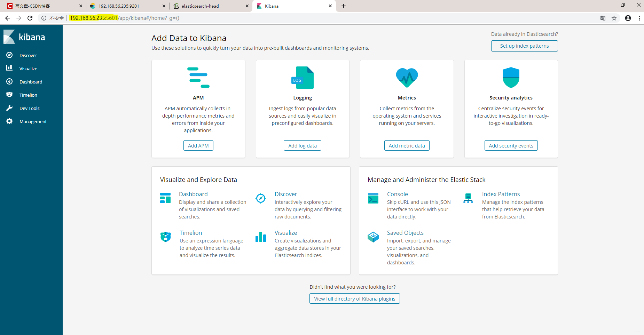
Task: Click the Kibana logo in sidebar
Action: click(x=24, y=37)
